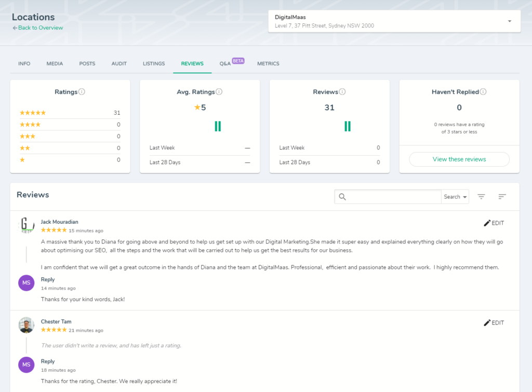Switch to the MEDIA tab
Screen dimensions: 532x392
pyautogui.click(x=55, y=64)
